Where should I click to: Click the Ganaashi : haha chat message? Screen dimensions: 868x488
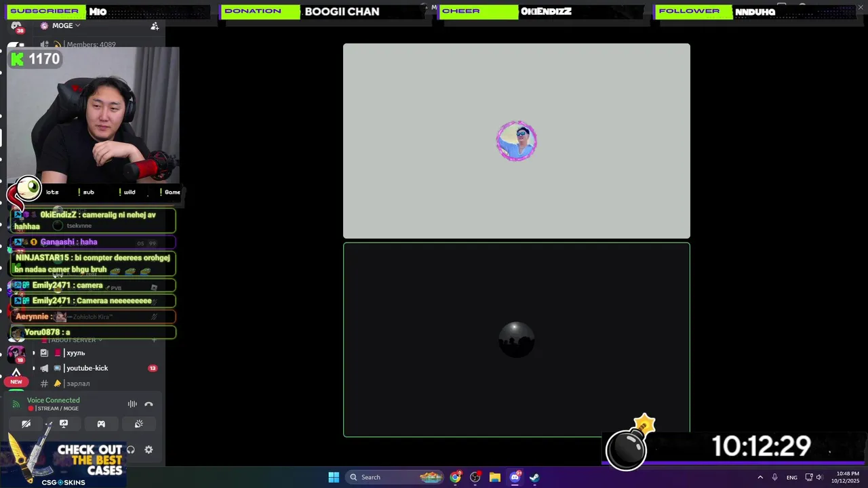93,242
